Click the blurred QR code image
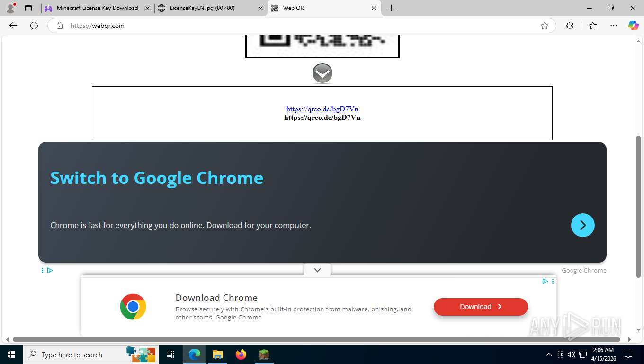Screen dimensions: 644x364 (x=322, y=46)
